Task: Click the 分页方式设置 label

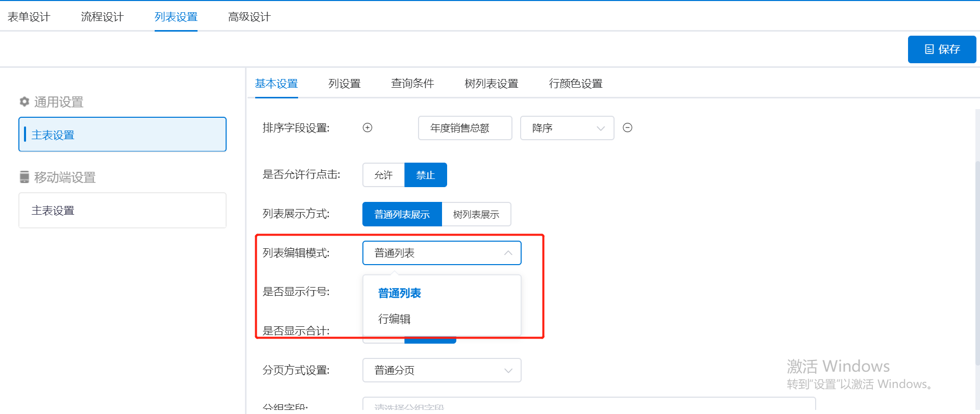Action: pyautogui.click(x=296, y=370)
